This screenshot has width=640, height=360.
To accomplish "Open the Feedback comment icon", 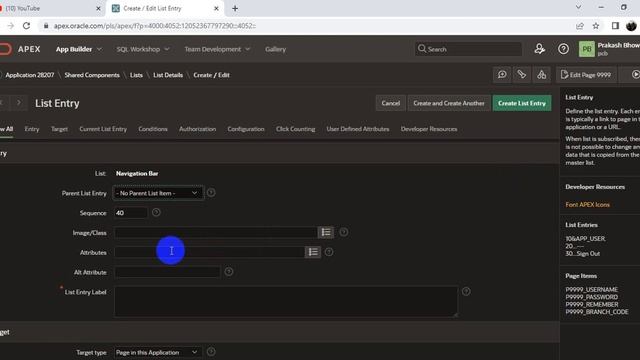I will click(502, 75).
